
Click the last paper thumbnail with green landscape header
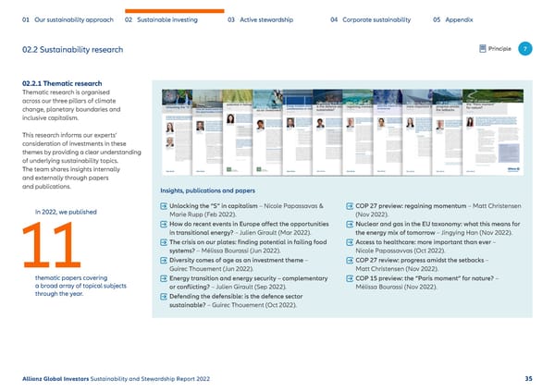[x=493, y=132]
